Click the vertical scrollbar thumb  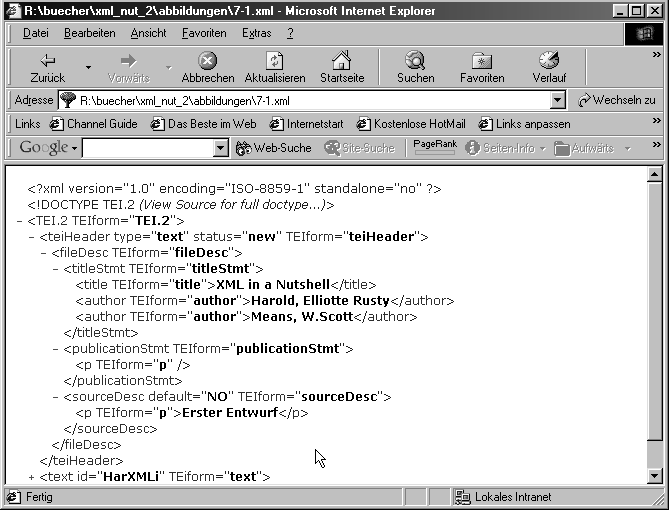[654, 311]
